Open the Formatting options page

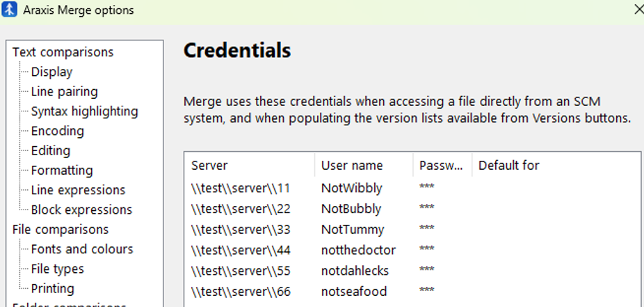(x=62, y=171)
